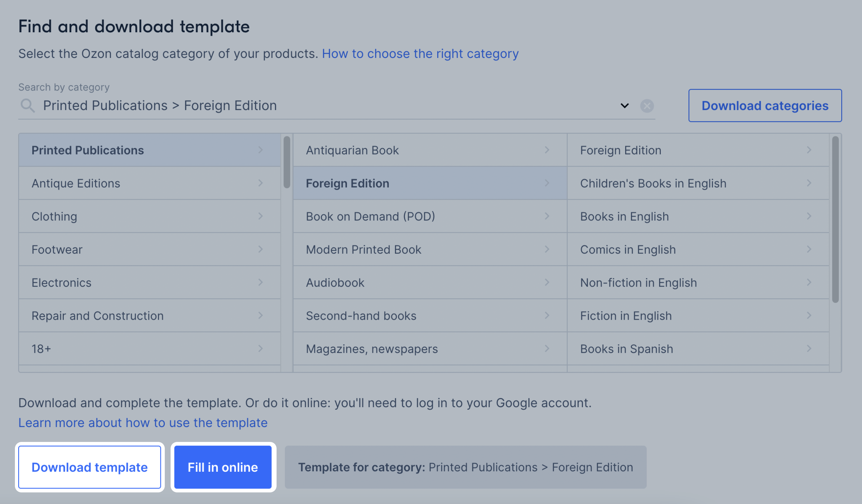Click the third column scrollbar thumb
Image resolution: width=862 pixels, height=504 pixels.
(x=835, y=219)
